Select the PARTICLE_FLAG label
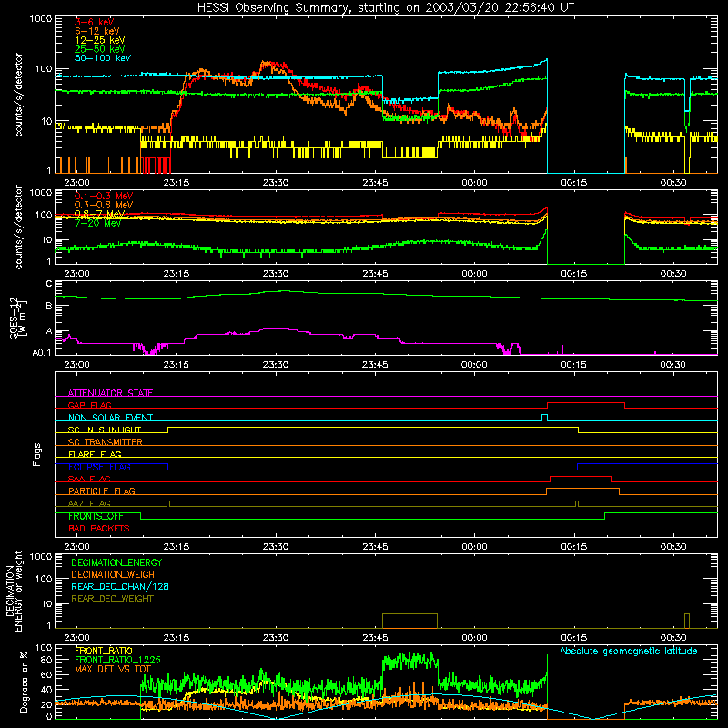728x728 pixels. tap(102, 490)
